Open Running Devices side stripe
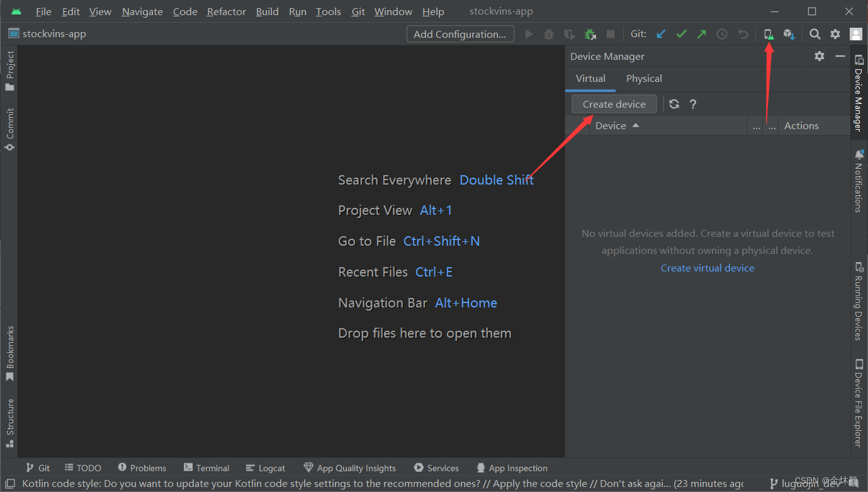 point(859,302)
